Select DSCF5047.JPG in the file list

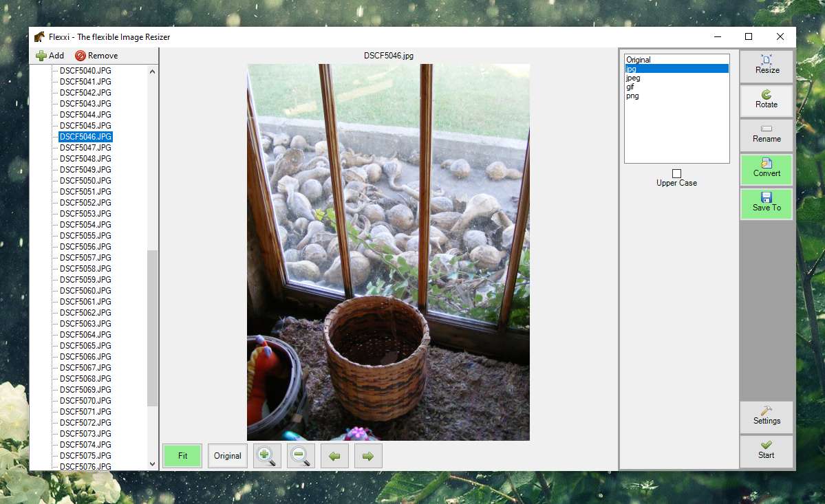pos(85,148)
